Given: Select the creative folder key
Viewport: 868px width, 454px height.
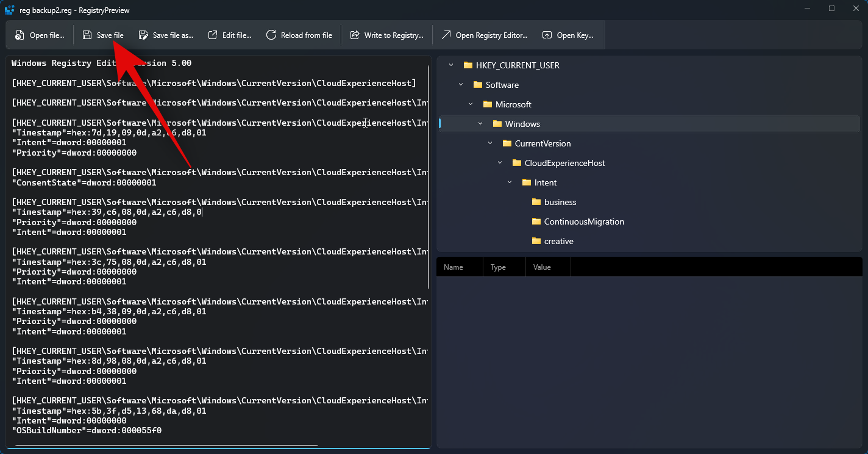Looking at the screenshot, I should pyautogui.click(x=558, y=241).
